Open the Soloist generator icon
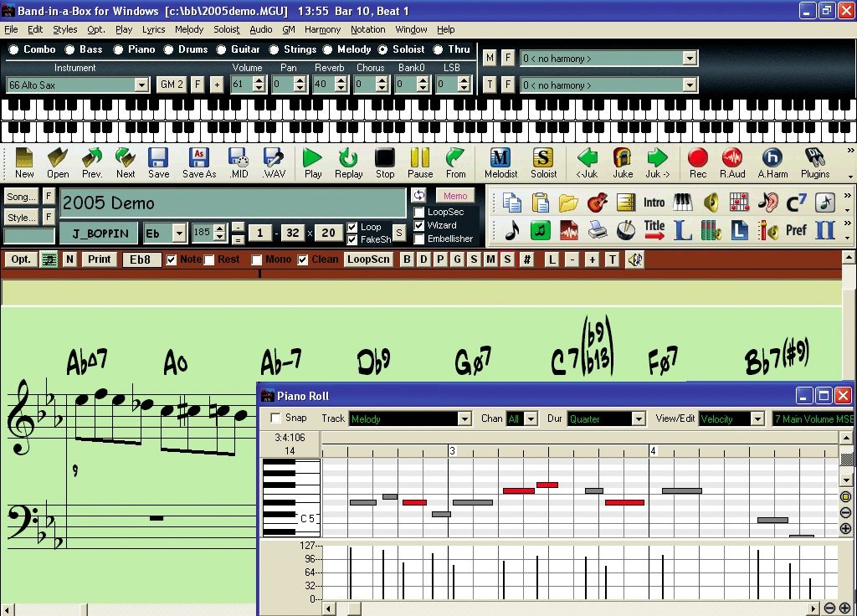 coord(543,163)
